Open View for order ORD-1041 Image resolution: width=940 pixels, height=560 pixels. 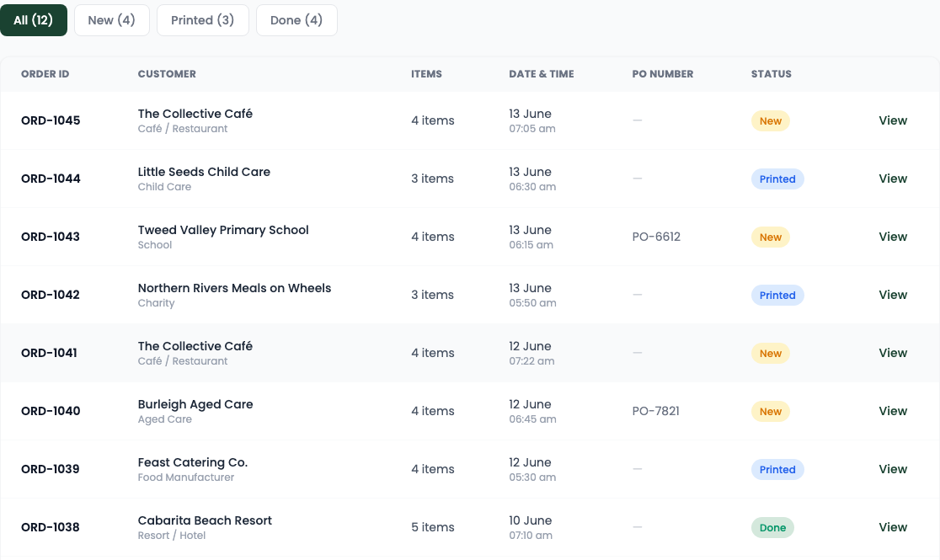[x=893, y=353]
